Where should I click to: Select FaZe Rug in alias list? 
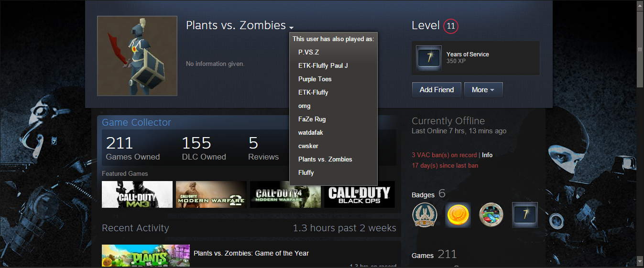[x=312, y=119]
